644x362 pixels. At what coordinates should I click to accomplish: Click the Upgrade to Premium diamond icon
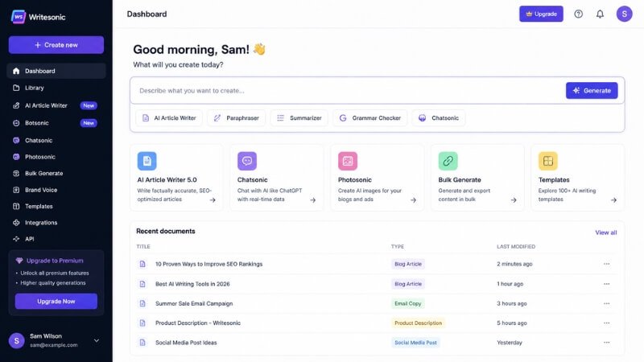pos(19,261)
